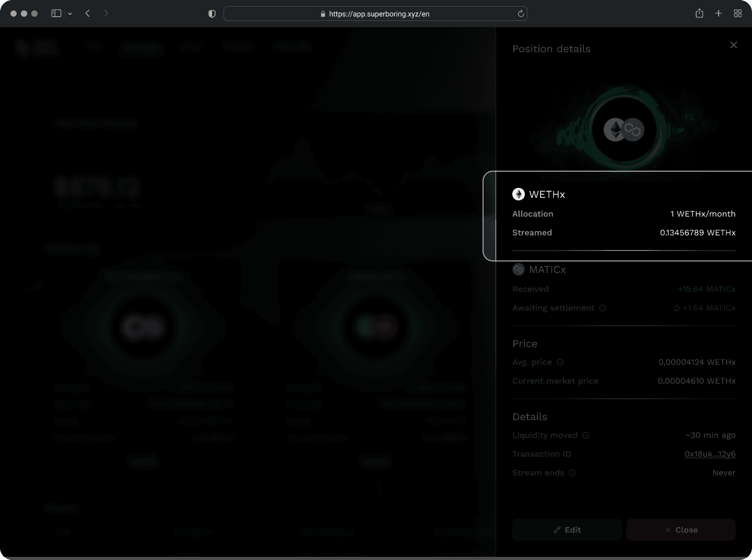Click the 'Stream ends' label
This screenshot has height=560, width=752.
[x=538, y=473]
